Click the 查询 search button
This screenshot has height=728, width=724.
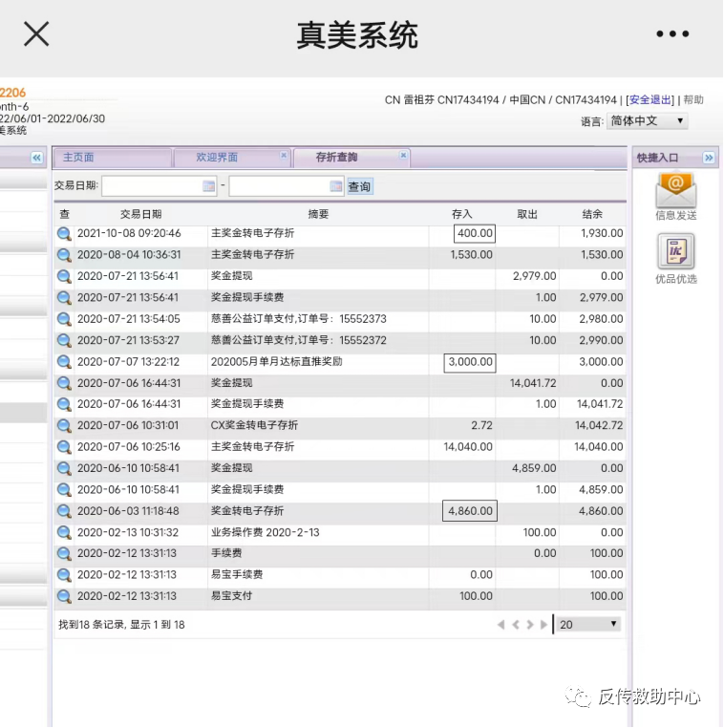tap(359, 187)
